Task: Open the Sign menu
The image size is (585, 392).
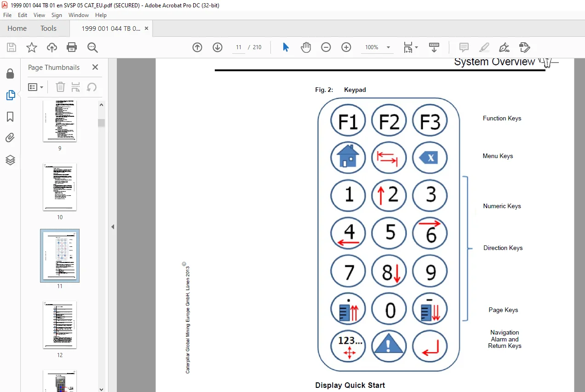Action: (x=57, y=15)
